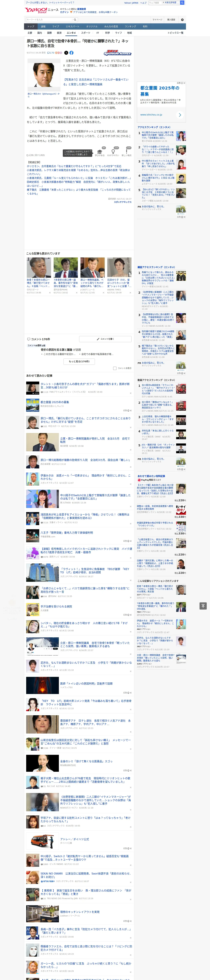React with わかりやすい lightbulb icon
Image resolution: width=210 pixels, height=980 pixels.
pyautogui.click(x=113, y=152)
